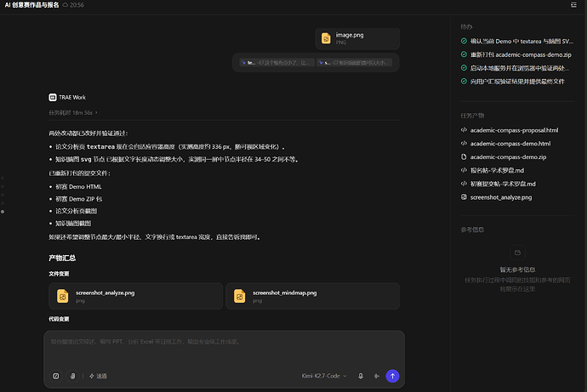Image resolution: width=587 pixels, height=392 pixels.
Task: Click the 任务产物 section heading
Action: pyautogui.click(x=472, y=116)
